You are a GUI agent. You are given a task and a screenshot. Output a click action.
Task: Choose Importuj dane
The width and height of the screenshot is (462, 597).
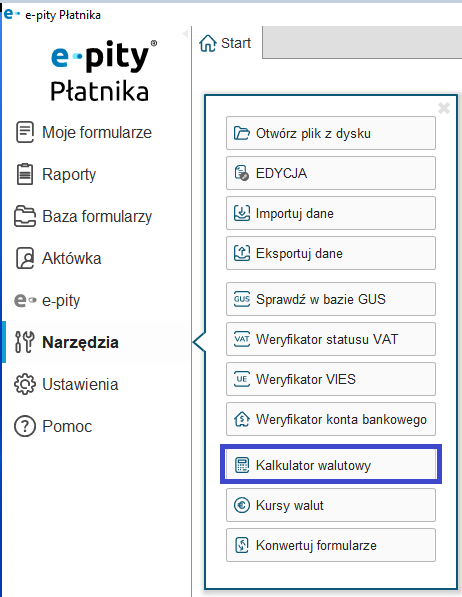[x=331, y=213]
